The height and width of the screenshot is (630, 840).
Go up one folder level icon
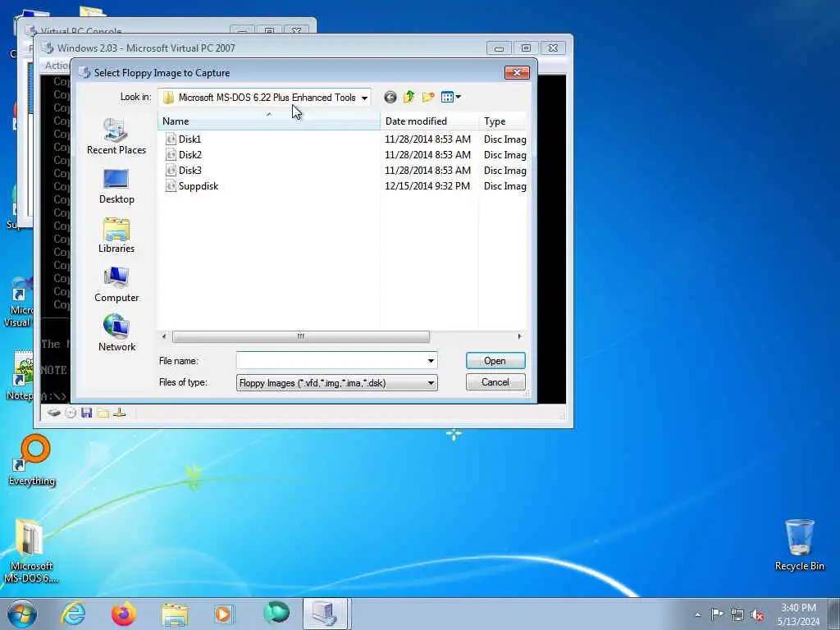pos(409,97)
